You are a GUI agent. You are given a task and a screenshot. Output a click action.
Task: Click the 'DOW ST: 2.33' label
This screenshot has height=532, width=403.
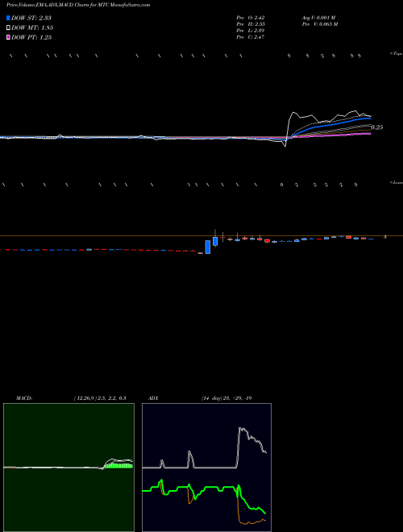coord(31,18)
